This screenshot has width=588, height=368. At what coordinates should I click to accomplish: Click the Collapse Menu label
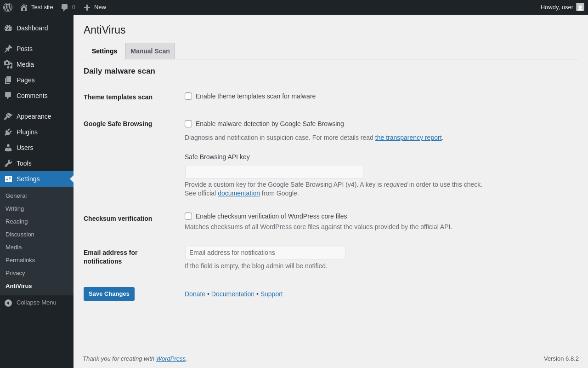point(36,303)
